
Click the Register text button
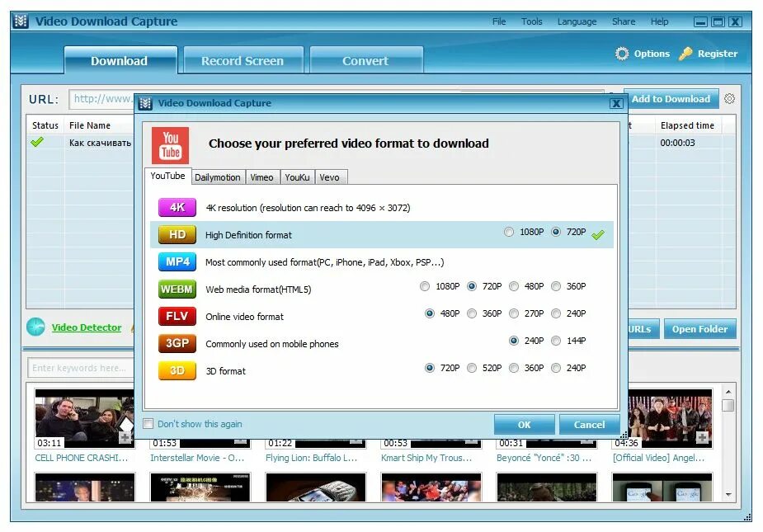[718, 54]
